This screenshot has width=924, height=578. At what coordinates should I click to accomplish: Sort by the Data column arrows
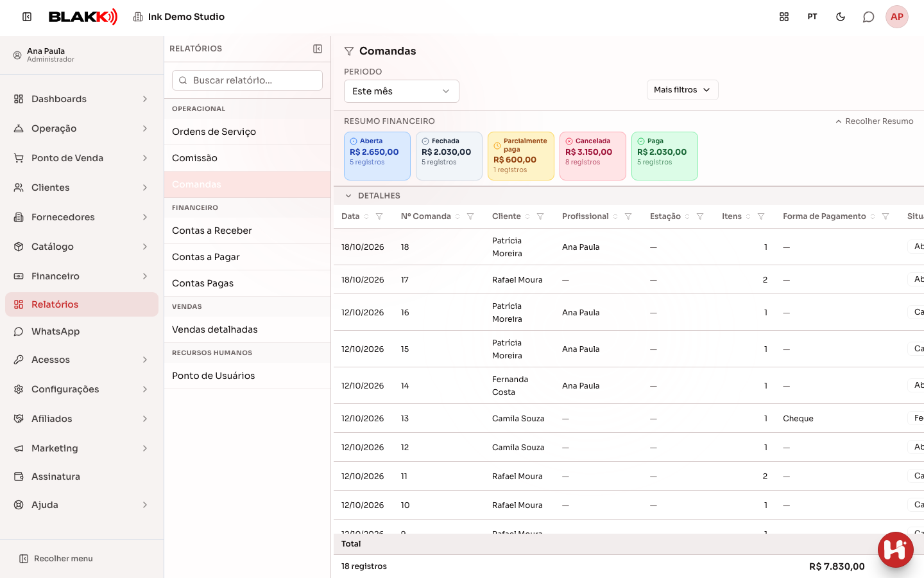366,216
